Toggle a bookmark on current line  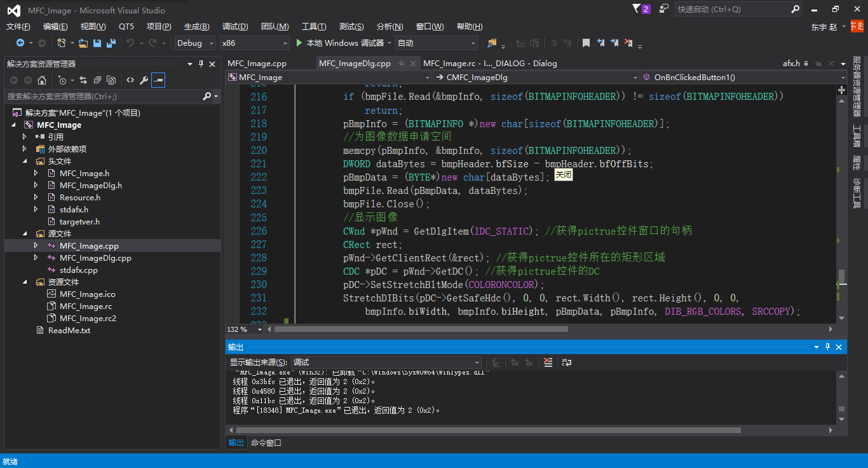pos(586,43)
